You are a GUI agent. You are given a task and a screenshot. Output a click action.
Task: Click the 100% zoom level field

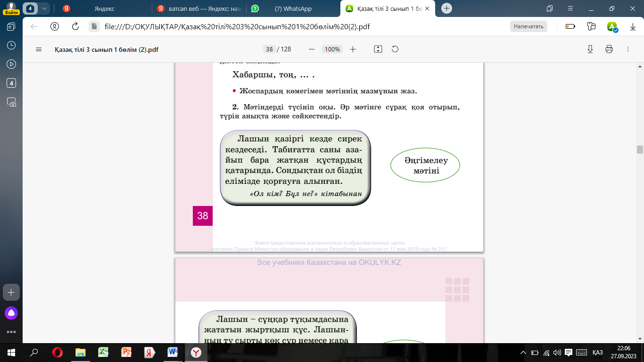pos(332,49)
